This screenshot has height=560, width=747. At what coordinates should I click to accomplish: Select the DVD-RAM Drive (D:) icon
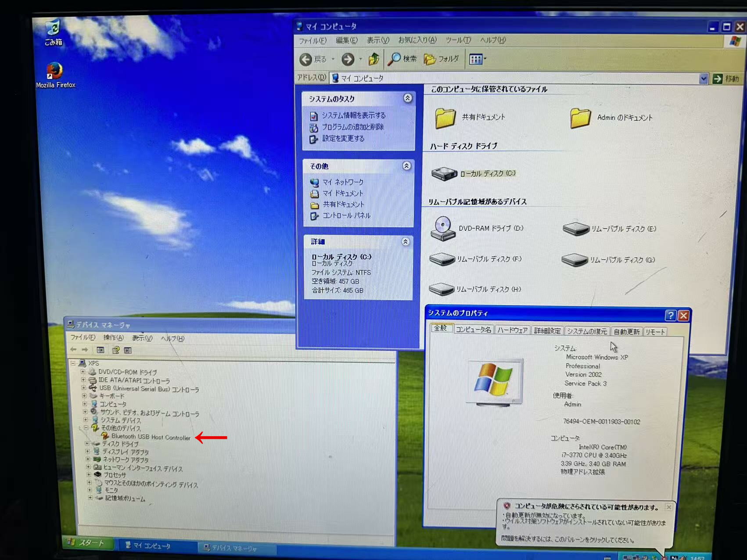coord(443,228)
